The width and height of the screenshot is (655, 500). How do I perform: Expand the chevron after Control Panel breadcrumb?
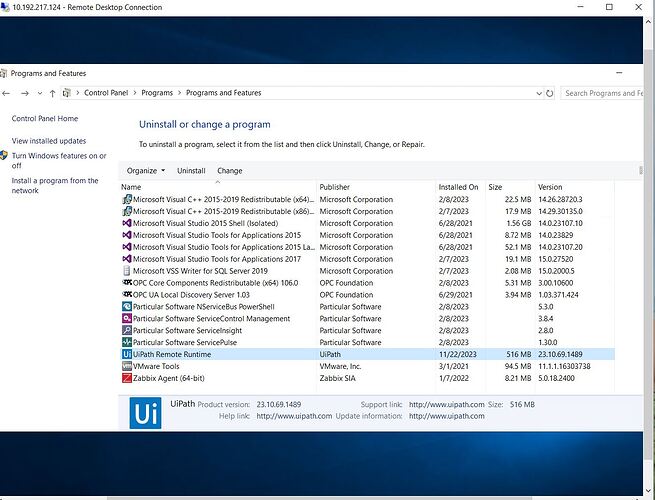[135, 93]
